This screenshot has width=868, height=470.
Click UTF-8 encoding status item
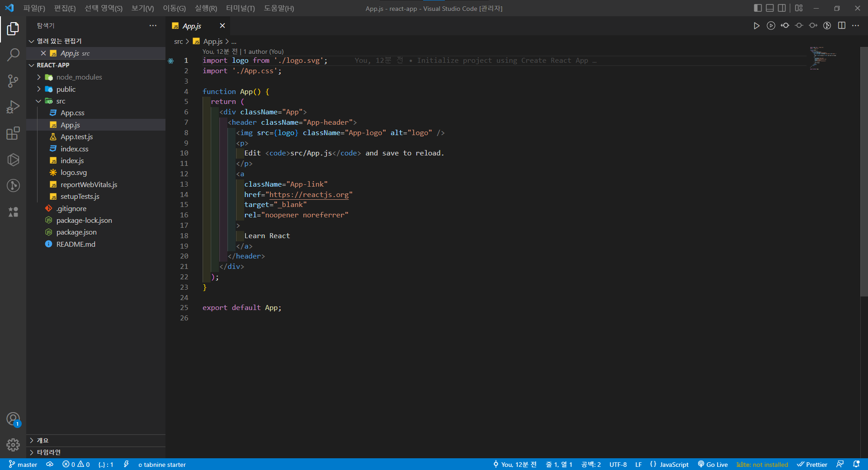click(618, 465)
